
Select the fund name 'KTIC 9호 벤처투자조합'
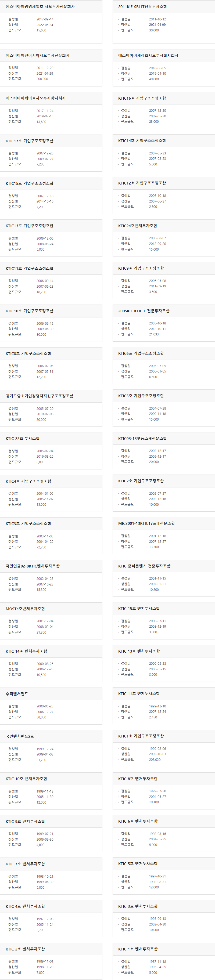pos(25,821)
